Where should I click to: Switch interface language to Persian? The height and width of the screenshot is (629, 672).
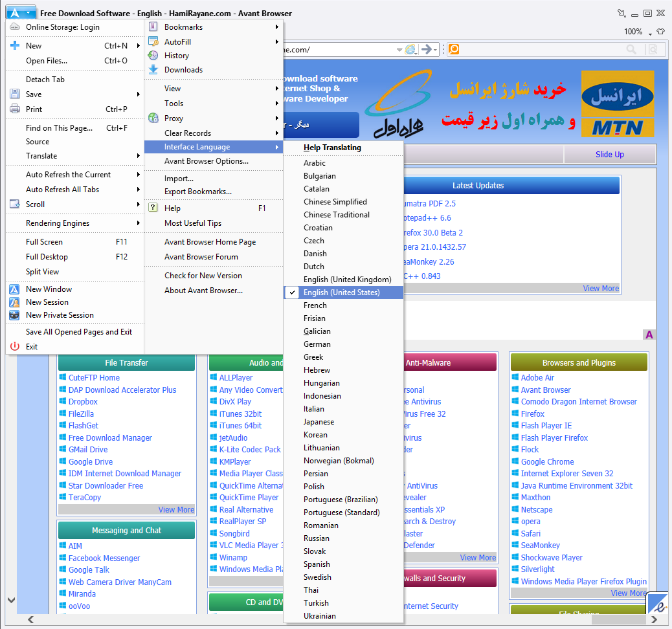(316, 474)
